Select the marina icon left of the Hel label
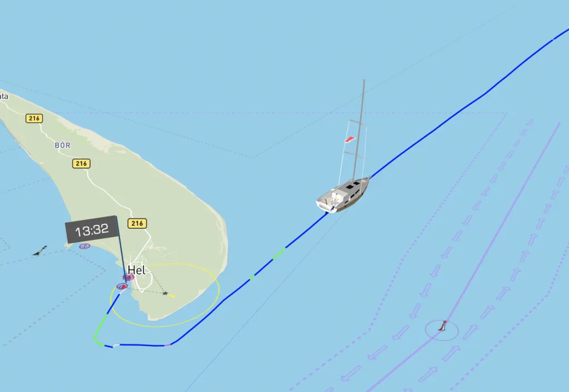The width and height of the screenshot is (569, 392). click(x=128, y=278)
